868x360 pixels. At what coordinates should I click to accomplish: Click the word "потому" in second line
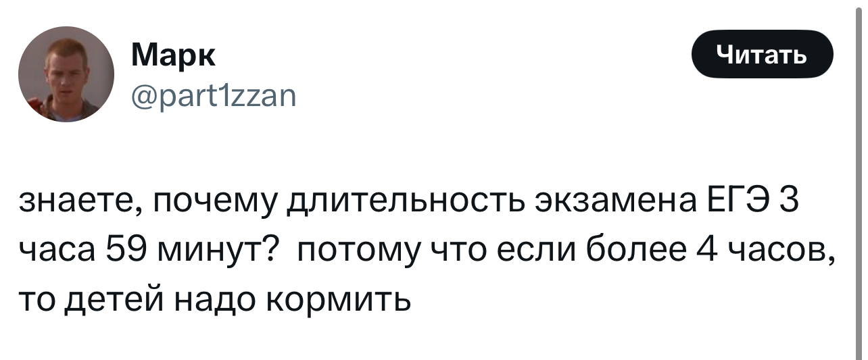359,253
